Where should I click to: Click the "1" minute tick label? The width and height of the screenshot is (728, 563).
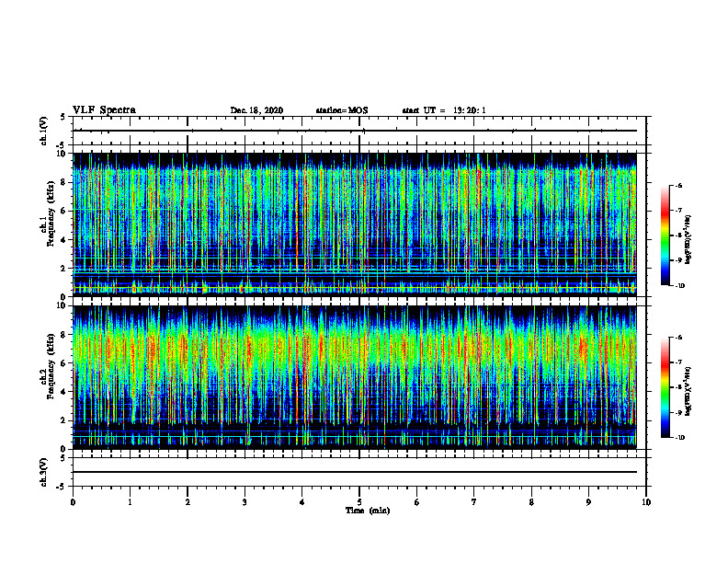[130, 502]
